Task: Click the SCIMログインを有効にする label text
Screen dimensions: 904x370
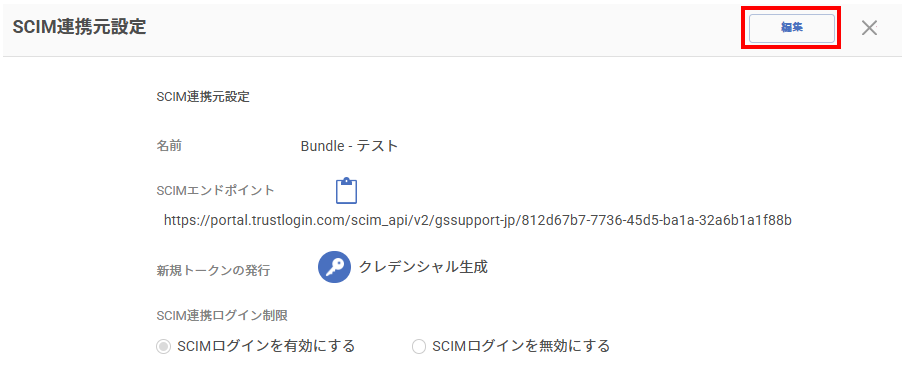Action: pos(266,346)
